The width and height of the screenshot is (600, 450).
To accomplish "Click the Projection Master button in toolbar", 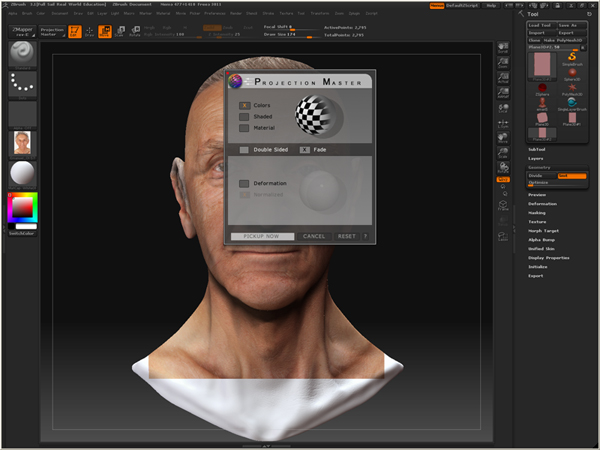I will (x=52, y=32).
